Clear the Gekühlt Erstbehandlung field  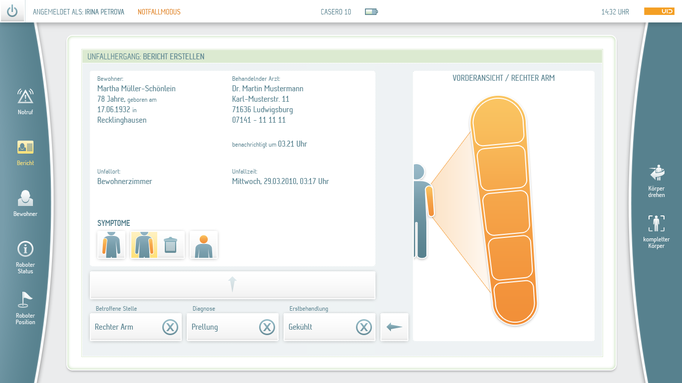click(364, 327)
